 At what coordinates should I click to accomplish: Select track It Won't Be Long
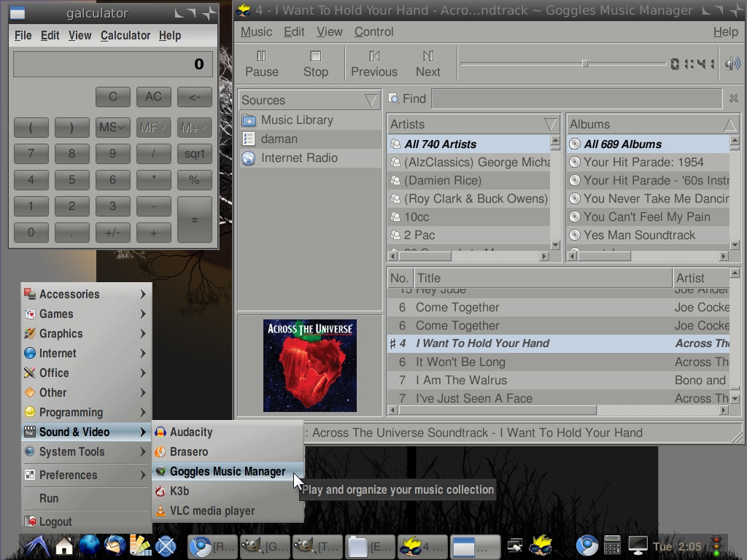point(558,362)
